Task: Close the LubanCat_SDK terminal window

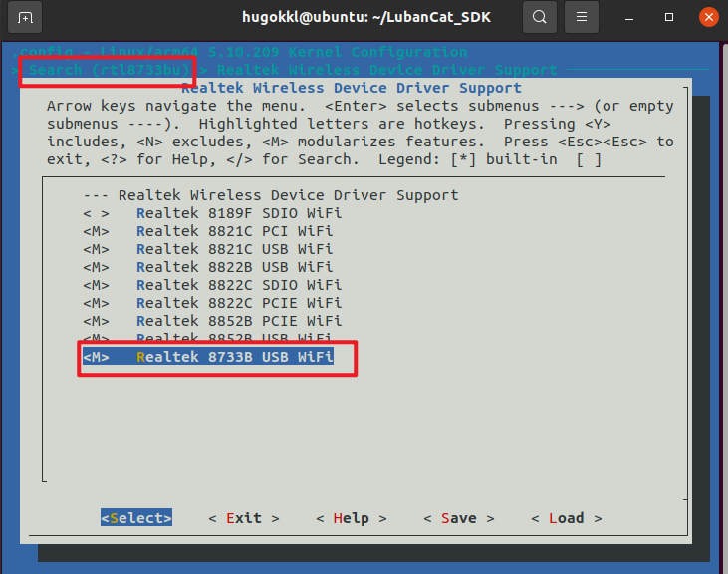Action: coord(708,17)
